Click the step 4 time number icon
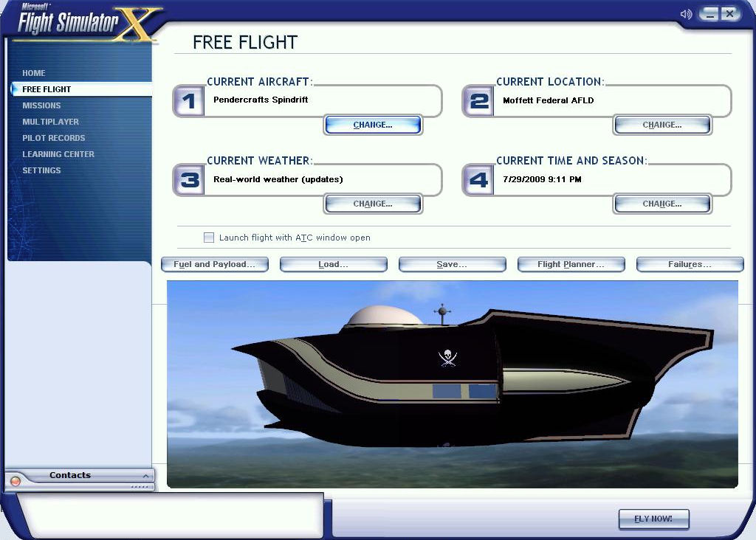Image resolution: width=756 pixels, height=540 pixels. (478, 180)
